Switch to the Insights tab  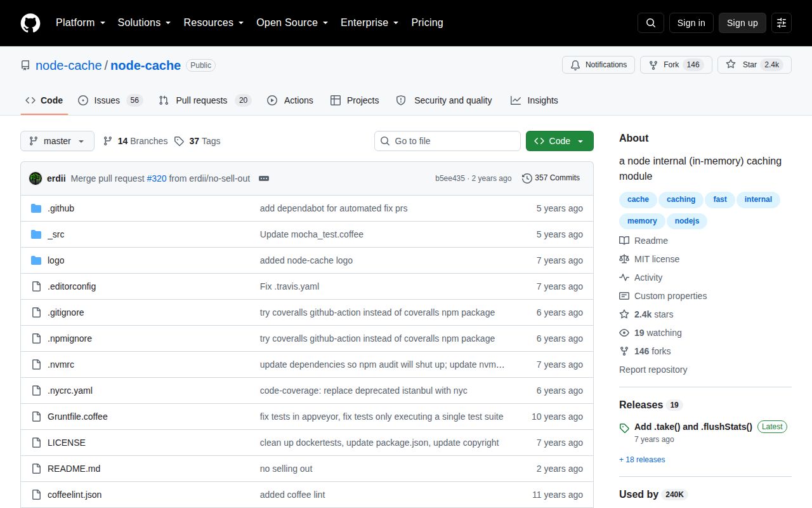[534, 100]
